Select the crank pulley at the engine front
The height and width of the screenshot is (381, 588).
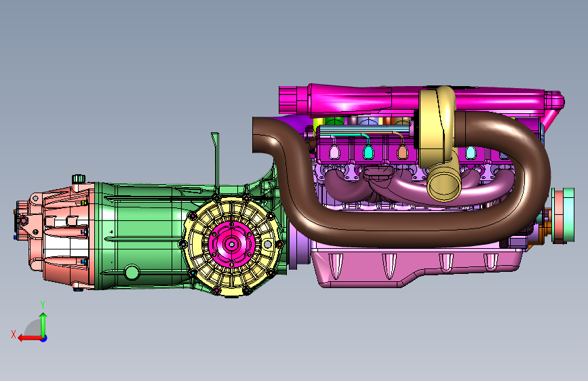562,216
